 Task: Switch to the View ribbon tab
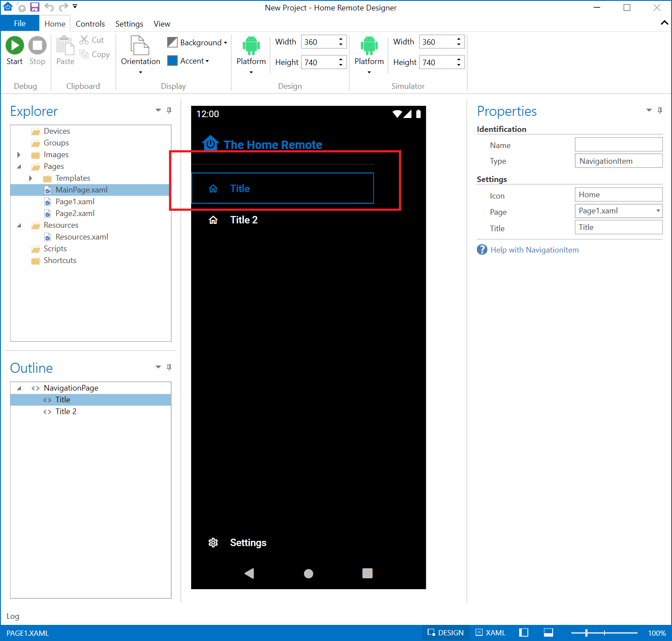coord(162,24)
